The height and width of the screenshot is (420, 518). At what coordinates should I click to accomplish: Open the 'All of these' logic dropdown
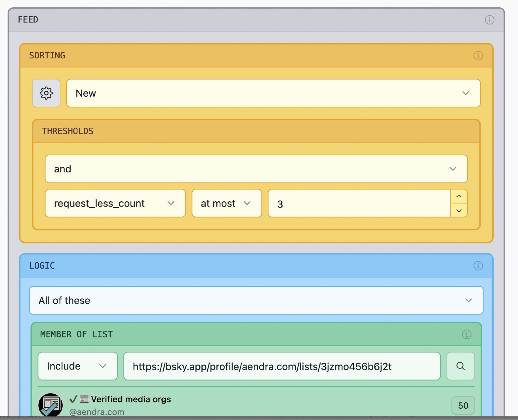click(256, 300)
